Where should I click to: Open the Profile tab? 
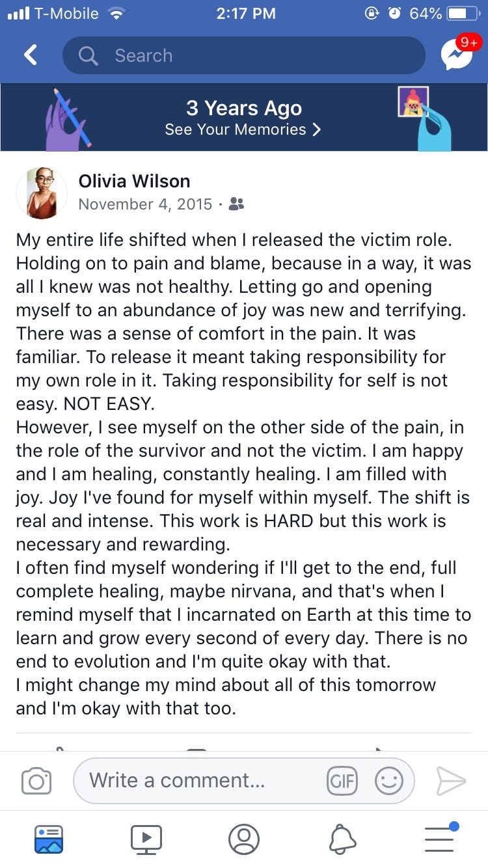tap(244, 839)
